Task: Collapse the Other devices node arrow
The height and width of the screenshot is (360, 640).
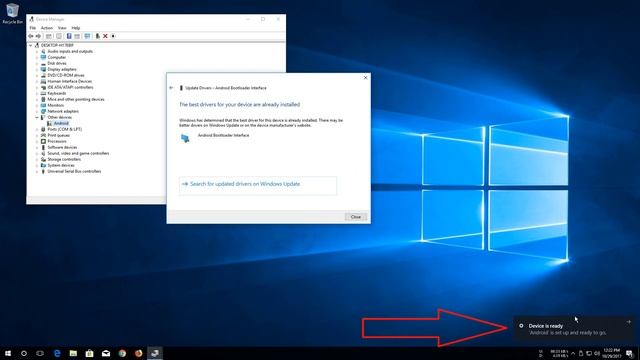Action: click(37, 118)
